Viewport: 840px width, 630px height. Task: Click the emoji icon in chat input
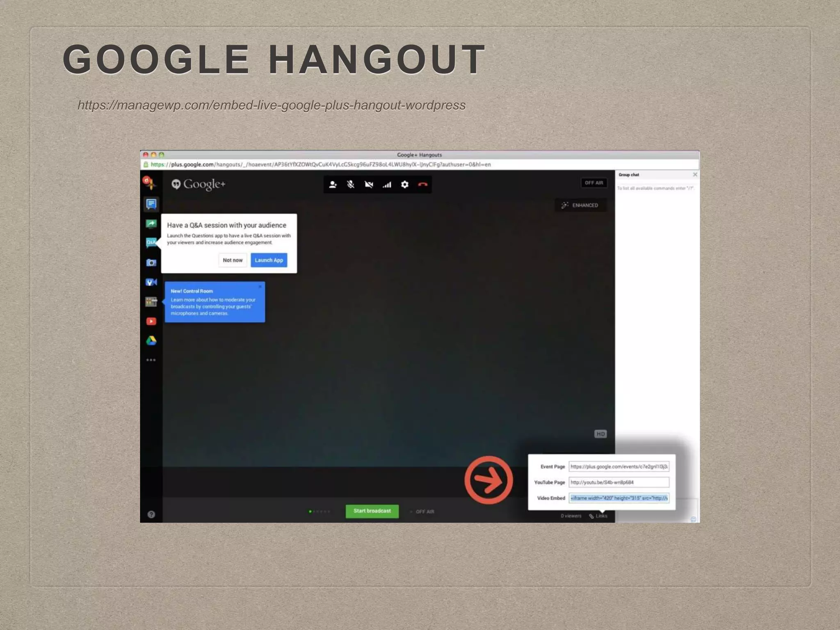[x=693, y=519]
